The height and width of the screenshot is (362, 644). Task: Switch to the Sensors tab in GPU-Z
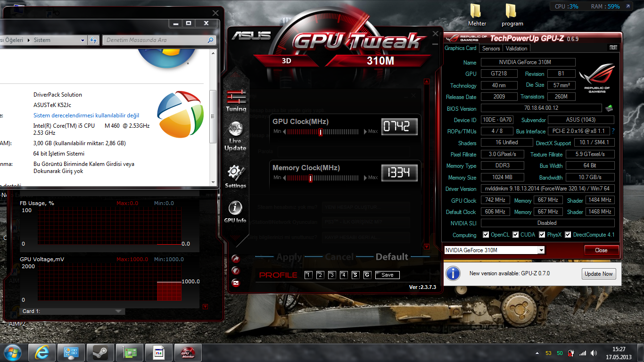[491, 49]
